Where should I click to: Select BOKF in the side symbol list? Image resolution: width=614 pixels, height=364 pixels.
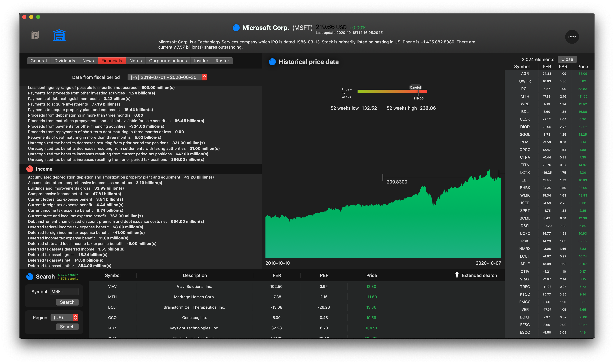click(x=525, y=317)
